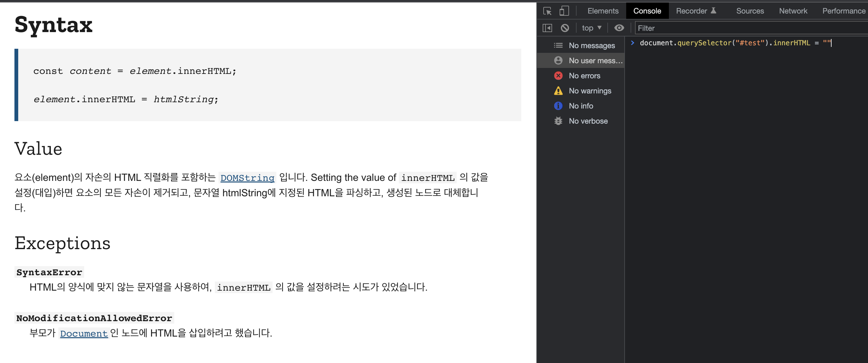Image resolution: width=868 pixels, height=363 pixels.
Task: Open the top context dropdown
Action: (x=591, y=28)
